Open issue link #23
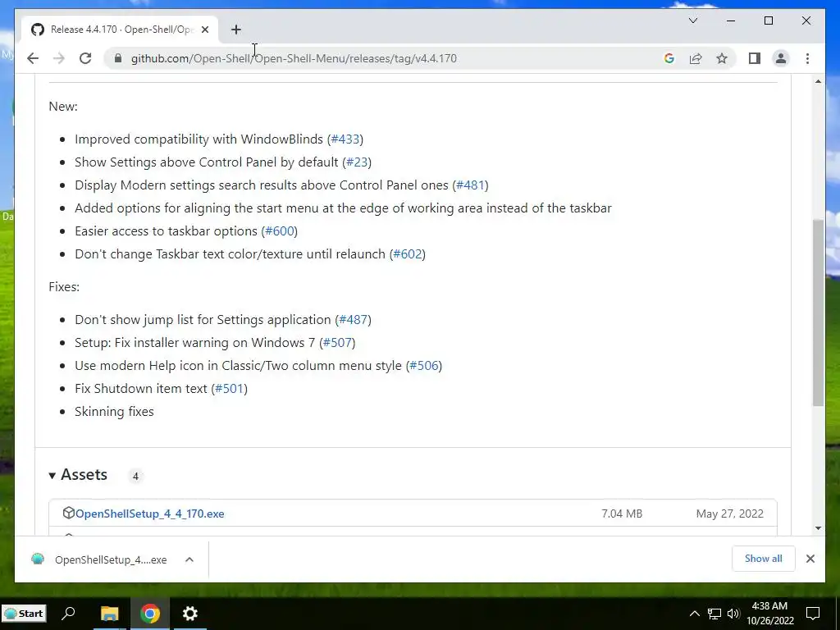 point(357,162)
